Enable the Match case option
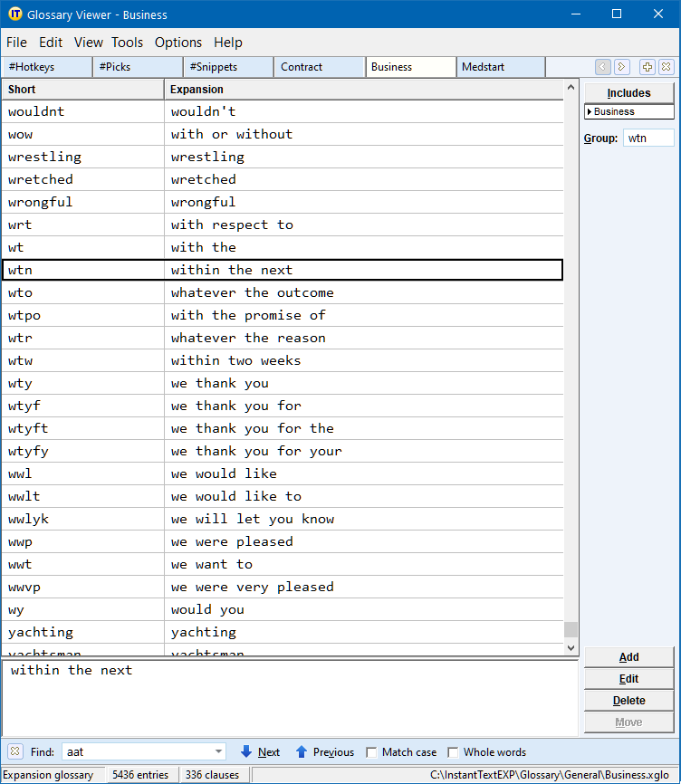Image resolution: width=681 pixels, height=784 pixels. [372, 751]
